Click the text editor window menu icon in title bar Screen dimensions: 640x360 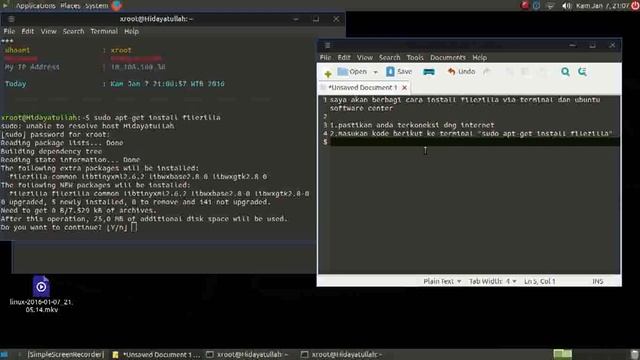327,45
